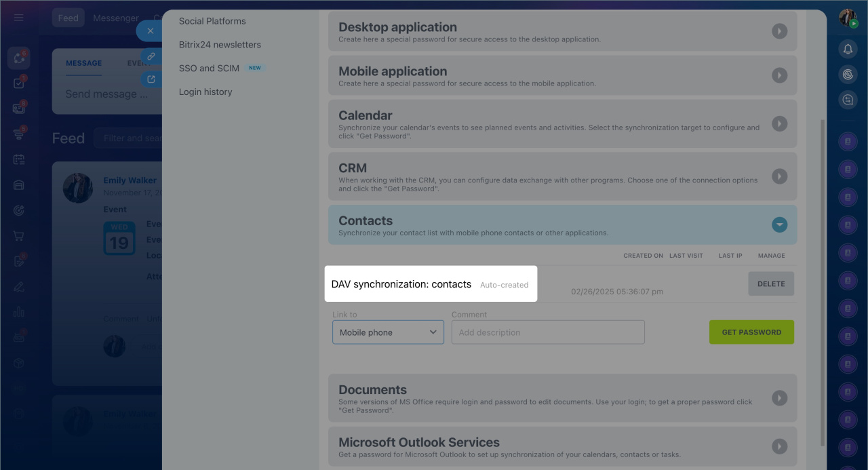Expand the Mobile application section arrow
This screenshot has width=868, height=470.
click(779, 75)
